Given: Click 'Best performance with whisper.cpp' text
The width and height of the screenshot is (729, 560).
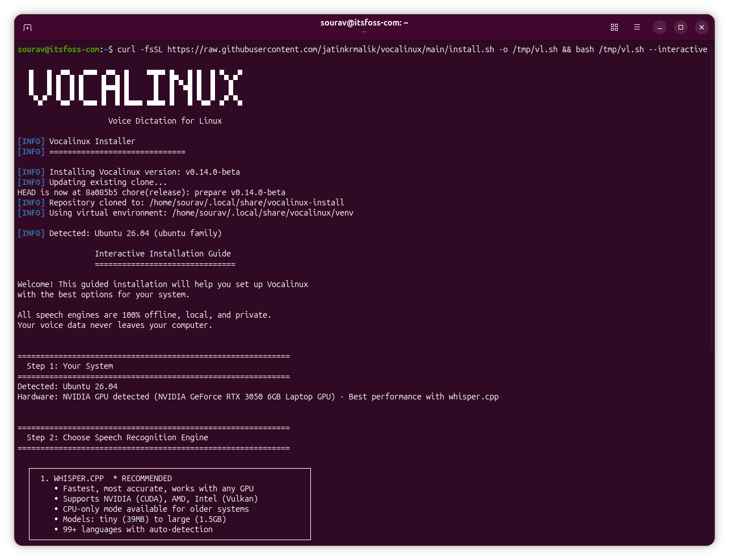Looking at the screenshot, I should 424,397.
